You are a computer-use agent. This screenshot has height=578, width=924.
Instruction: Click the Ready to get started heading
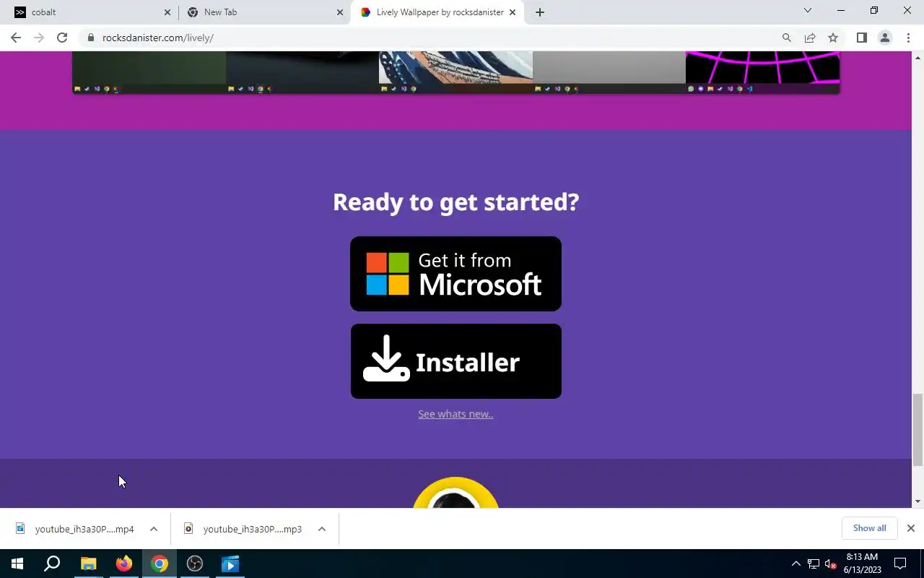[x=456, y=202]
